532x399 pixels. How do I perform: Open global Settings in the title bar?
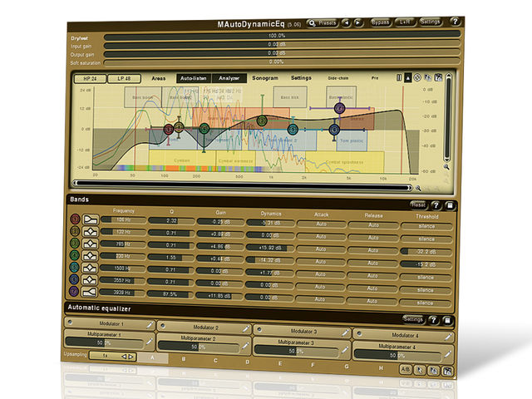(x=431, y=22)
